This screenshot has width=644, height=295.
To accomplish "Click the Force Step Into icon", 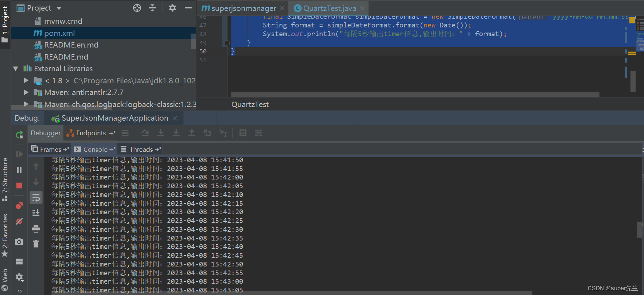I will tap(176, 133).
